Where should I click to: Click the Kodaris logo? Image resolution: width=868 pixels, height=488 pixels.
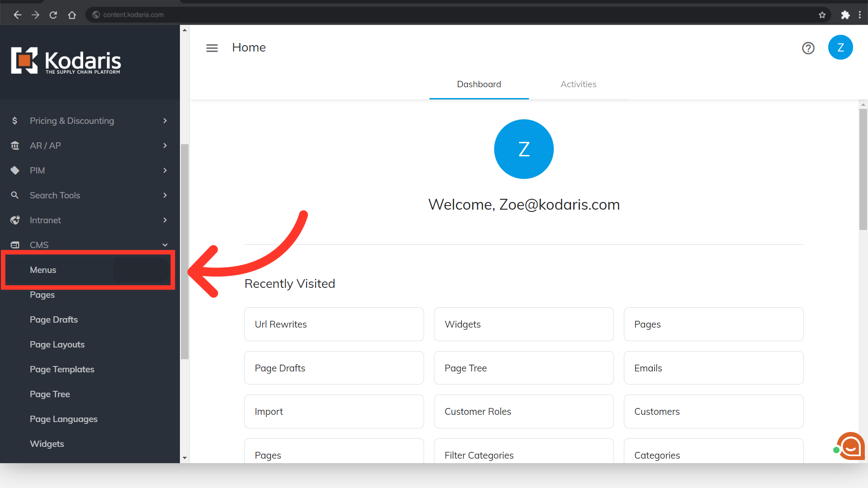(66, 61)
